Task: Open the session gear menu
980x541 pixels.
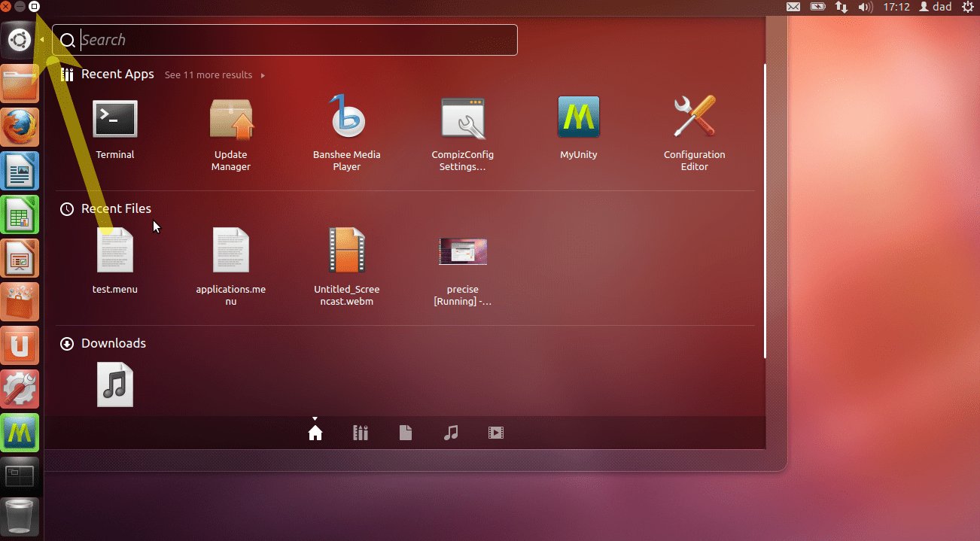Action: coord(968,7)
